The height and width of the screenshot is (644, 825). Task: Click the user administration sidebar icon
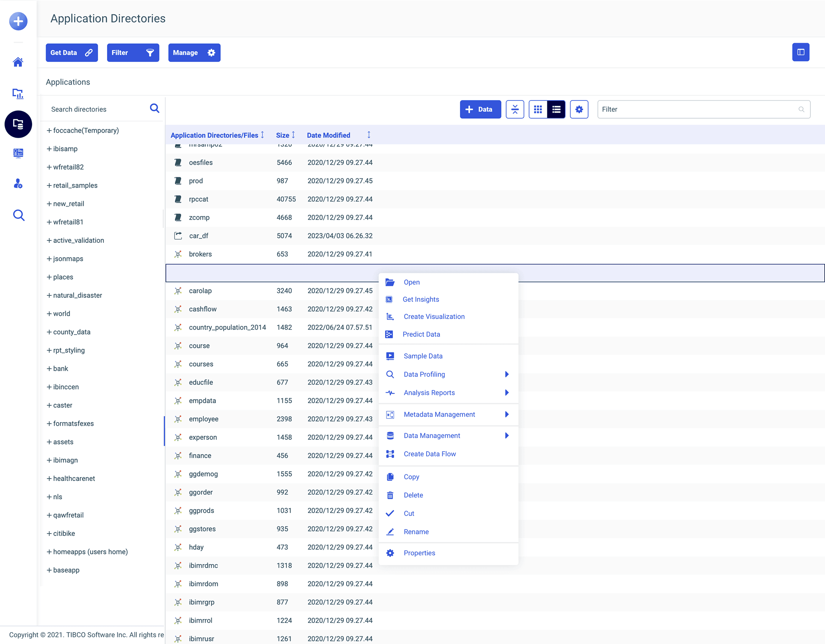pos(18,184)
